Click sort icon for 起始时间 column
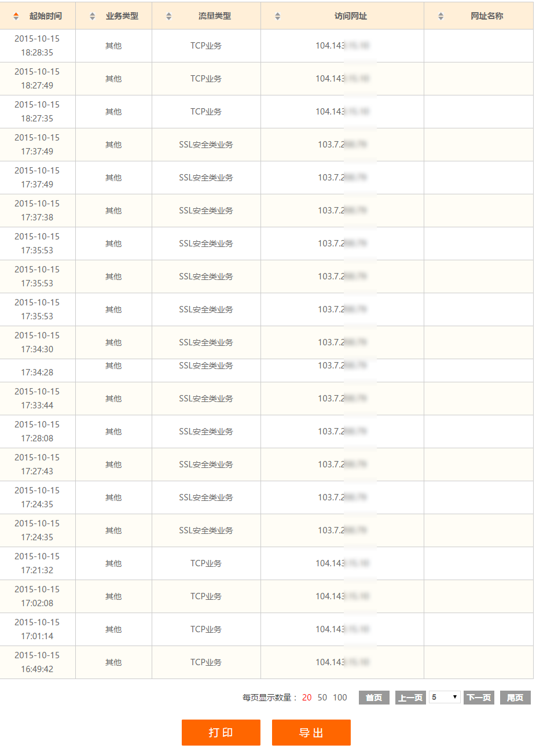Viewport: 536px width, 756px height. point(16,16)
